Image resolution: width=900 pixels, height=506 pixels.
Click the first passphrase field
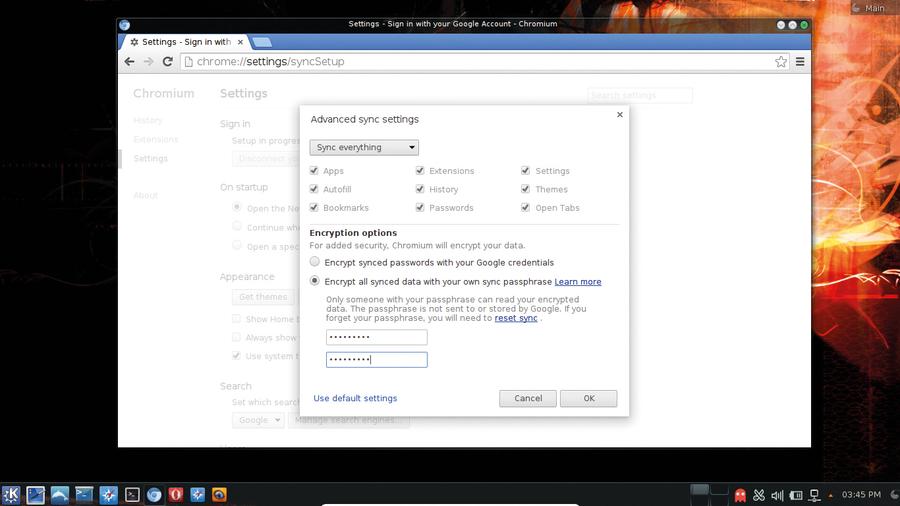[x=377, y=337]
